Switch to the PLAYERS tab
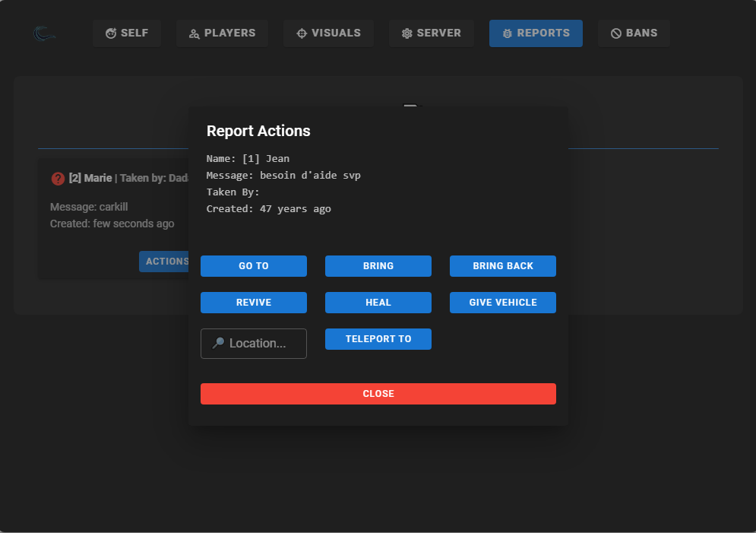Viewport: 756px width, 533px height. pos(222,33)
